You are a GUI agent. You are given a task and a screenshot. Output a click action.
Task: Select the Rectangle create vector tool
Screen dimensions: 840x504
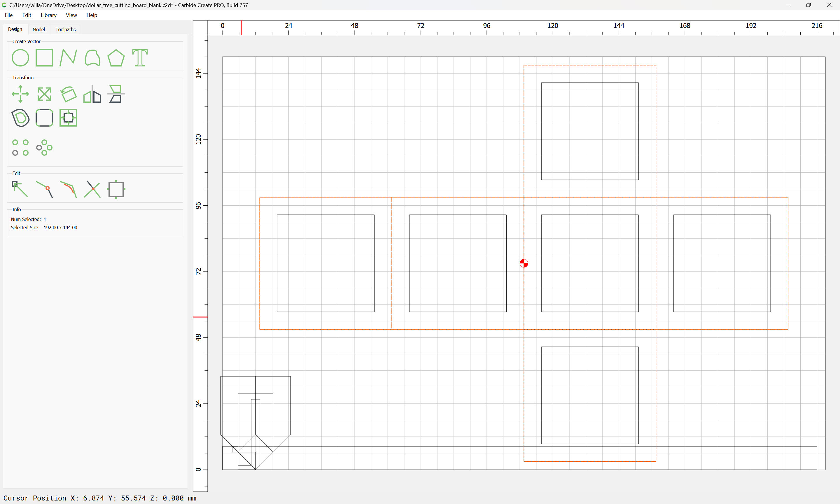44,58
